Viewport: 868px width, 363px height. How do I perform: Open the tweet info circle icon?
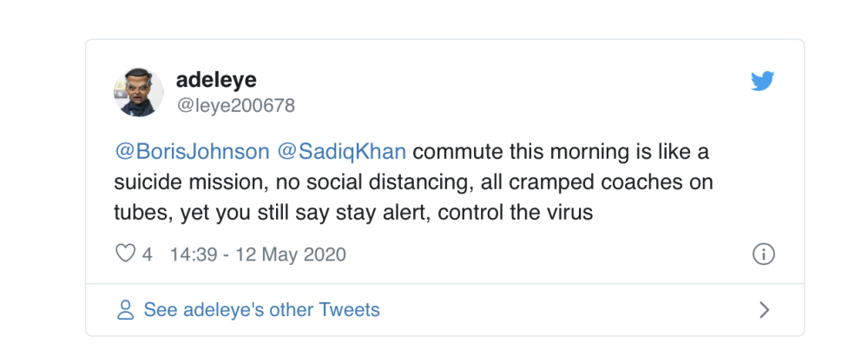coord(762,254)
